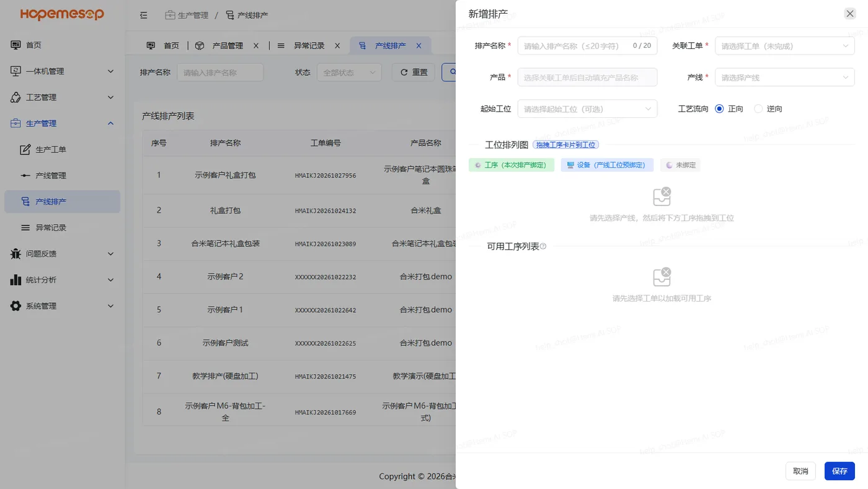Click the 生产工单 edit icon

point(25,150)
